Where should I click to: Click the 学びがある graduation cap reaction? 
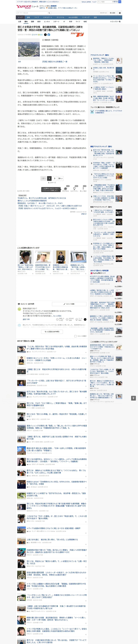pos(66,189)
